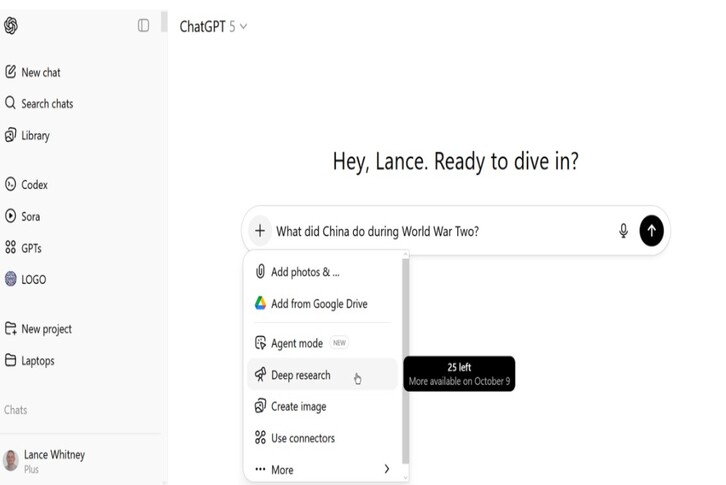The image size is (726, 485).
Task: Click the Use connectors icon
Action: (260, 437)
